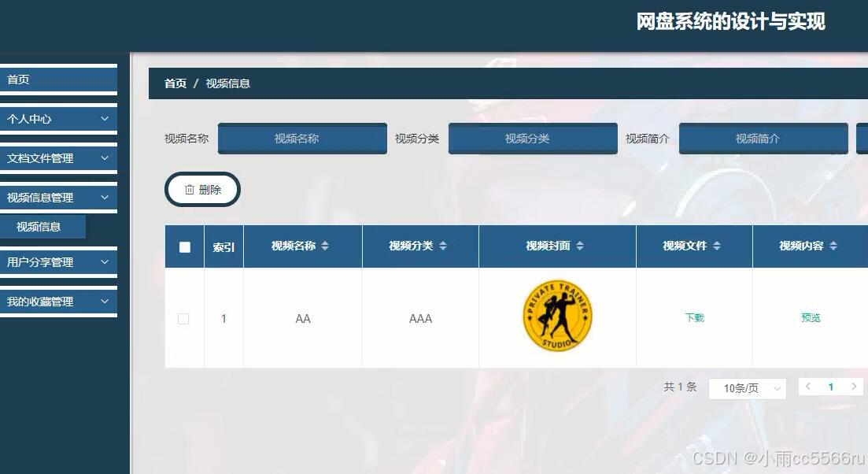
Task: Click the trash icon in the 删除 button
Action: (191, 189)
